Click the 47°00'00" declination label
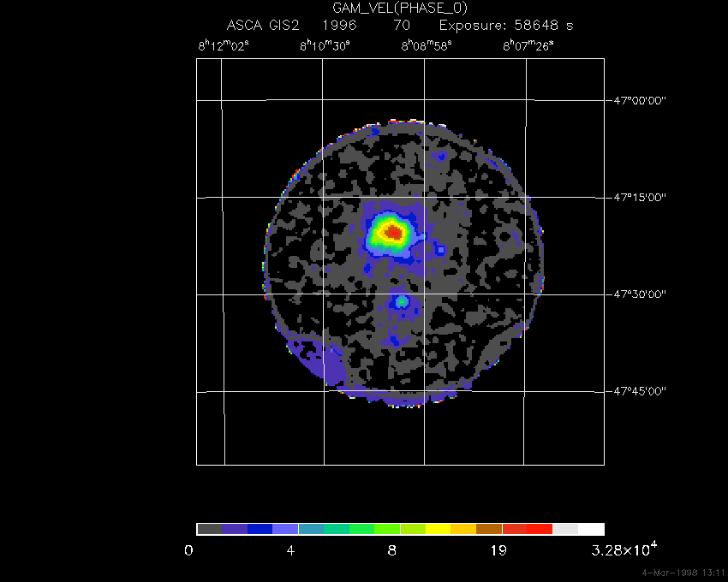This screenshot has height=582, width=728. (x=640, y=101)
